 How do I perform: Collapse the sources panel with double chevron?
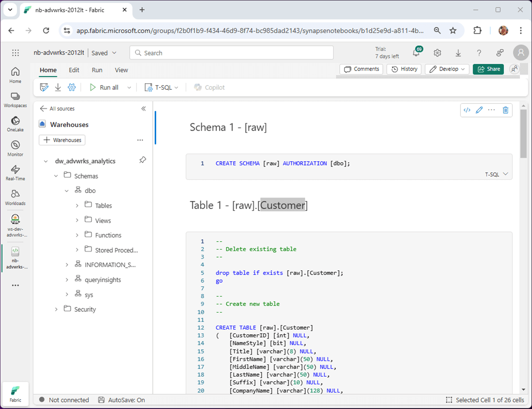click(143, 109)
